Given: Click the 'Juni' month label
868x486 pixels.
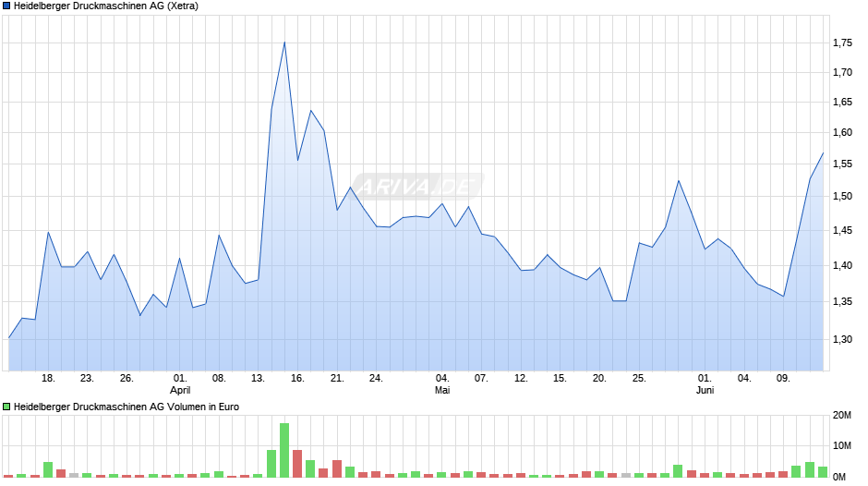Looking at the screenshot, I should pos(705,391).
